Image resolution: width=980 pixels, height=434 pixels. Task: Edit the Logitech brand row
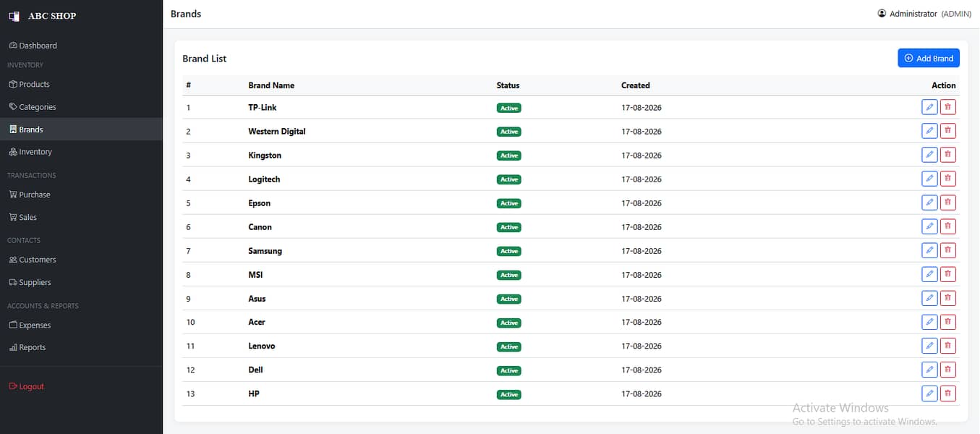tap(929, 179)
